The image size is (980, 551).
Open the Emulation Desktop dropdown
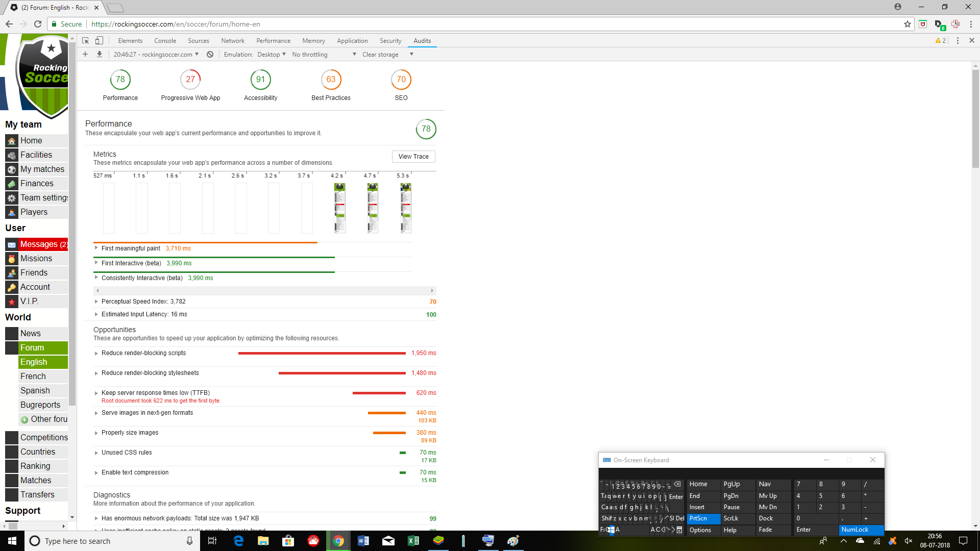272,55
